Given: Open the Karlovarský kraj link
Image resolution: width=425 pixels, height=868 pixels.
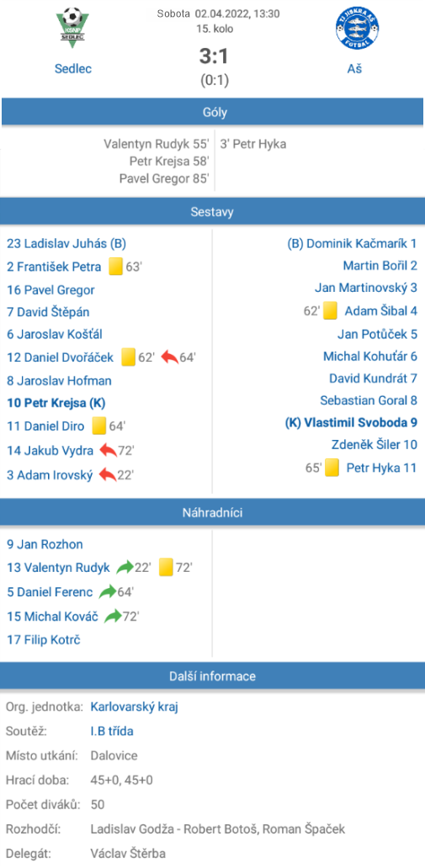Looking at the screenshot, I should click(x=134, y=707).
